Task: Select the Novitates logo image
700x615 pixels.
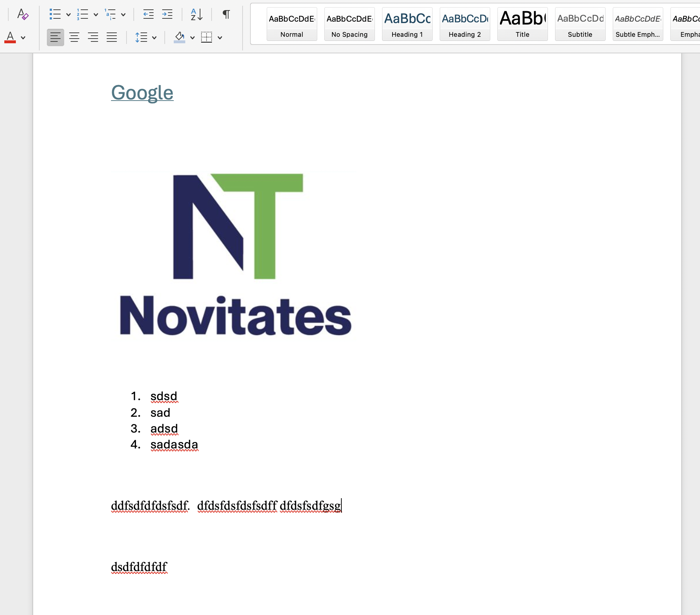Action: [235, 255]
